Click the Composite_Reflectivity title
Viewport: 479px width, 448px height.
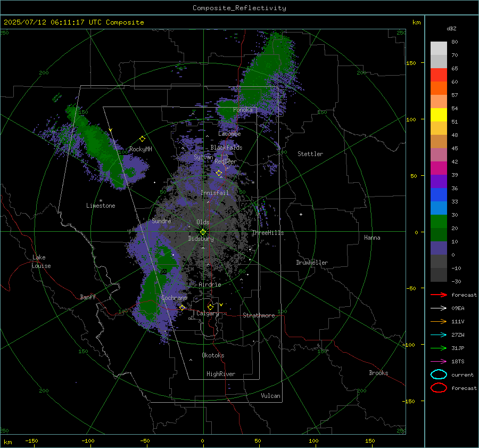click(x=240, y=8)
